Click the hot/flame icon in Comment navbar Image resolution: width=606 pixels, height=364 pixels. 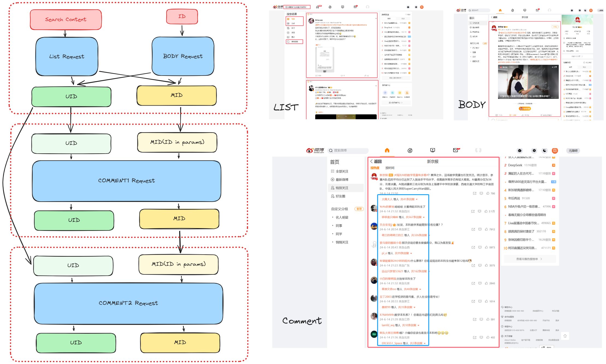(410, 150)
